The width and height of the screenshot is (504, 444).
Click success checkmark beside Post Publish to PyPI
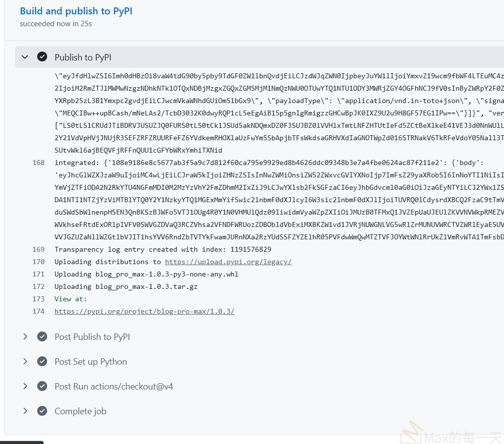[x=42, y=336]
